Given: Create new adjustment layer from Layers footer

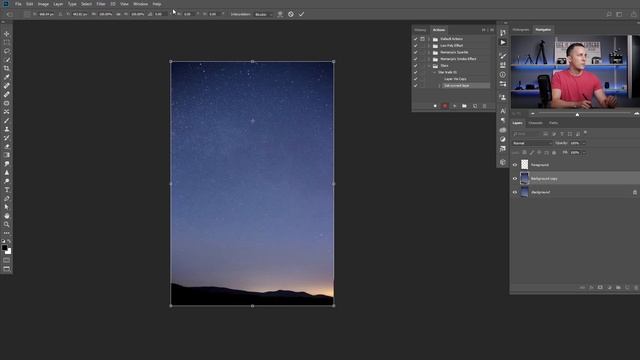Looking at the screenshot, I should tap(609, 288).
